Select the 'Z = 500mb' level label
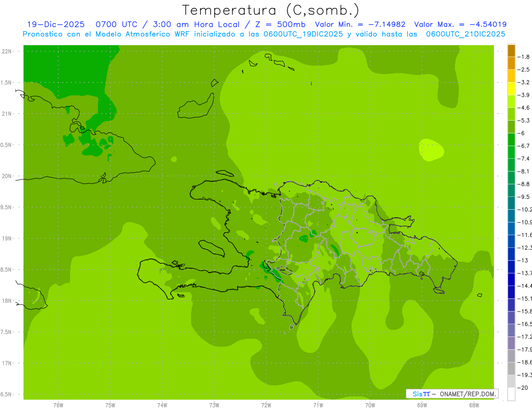The width and height of the screenshot is (532, 411). (280, 24)
